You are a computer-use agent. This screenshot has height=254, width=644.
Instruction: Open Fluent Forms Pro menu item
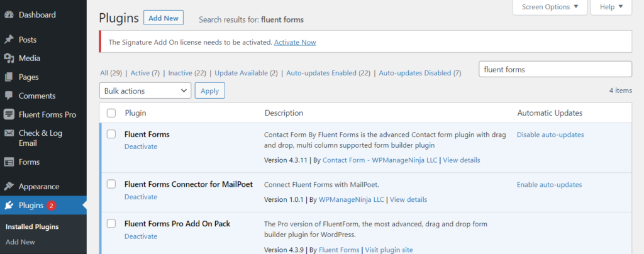[47, 114]
